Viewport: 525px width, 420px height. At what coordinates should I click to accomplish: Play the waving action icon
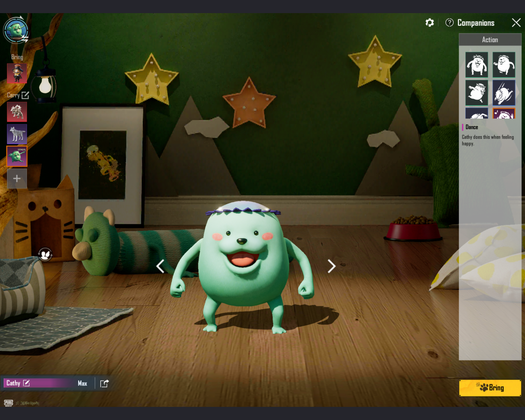(504, 64)
